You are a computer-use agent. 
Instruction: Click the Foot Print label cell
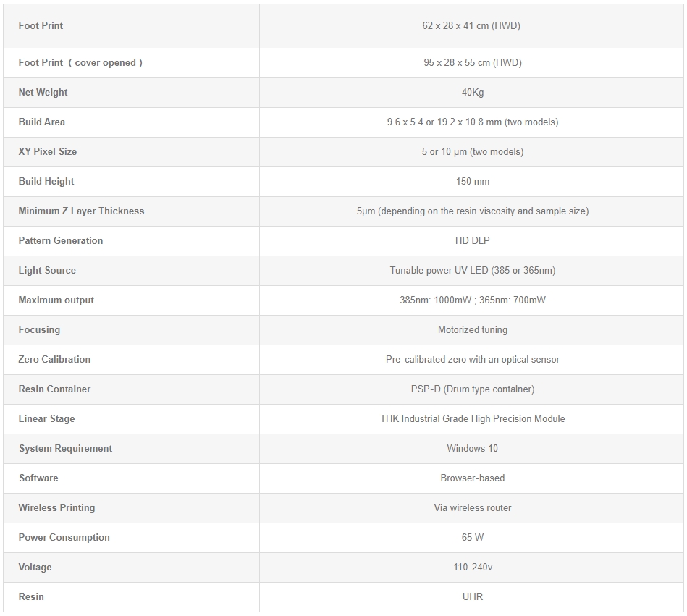[41, 25]
